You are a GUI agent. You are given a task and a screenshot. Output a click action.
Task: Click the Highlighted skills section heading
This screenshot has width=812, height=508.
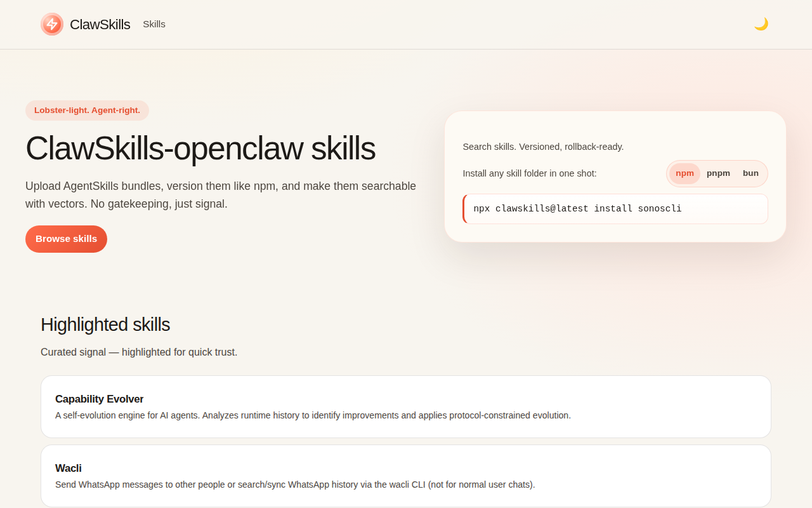click(x=105, y=324)
